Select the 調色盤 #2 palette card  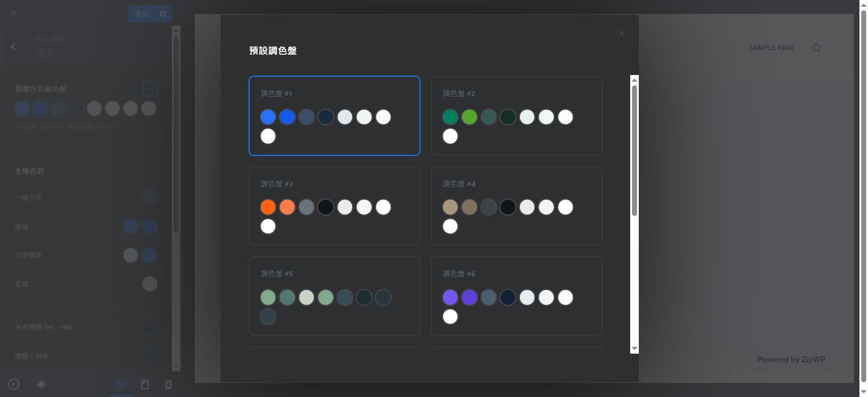(x=516, y=116)
